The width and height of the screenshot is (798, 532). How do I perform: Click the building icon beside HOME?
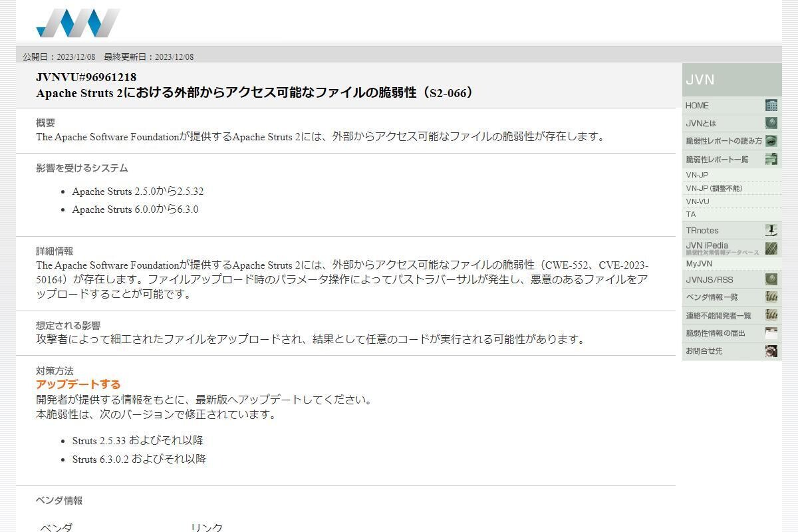771,105
